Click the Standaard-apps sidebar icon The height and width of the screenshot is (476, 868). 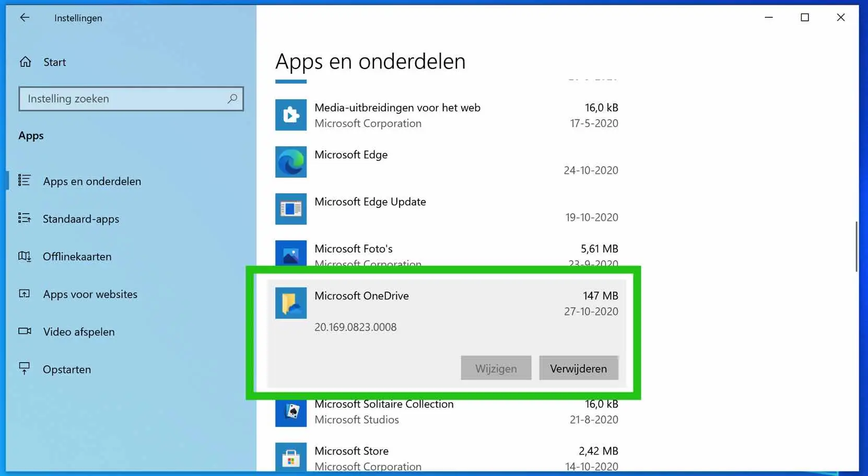point(25,218)
